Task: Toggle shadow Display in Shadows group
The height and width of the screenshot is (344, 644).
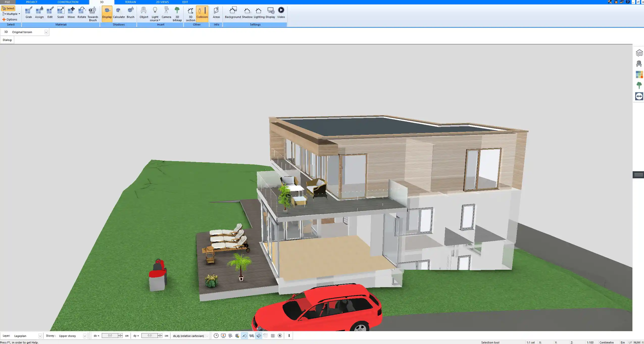Action: (107, 12)
